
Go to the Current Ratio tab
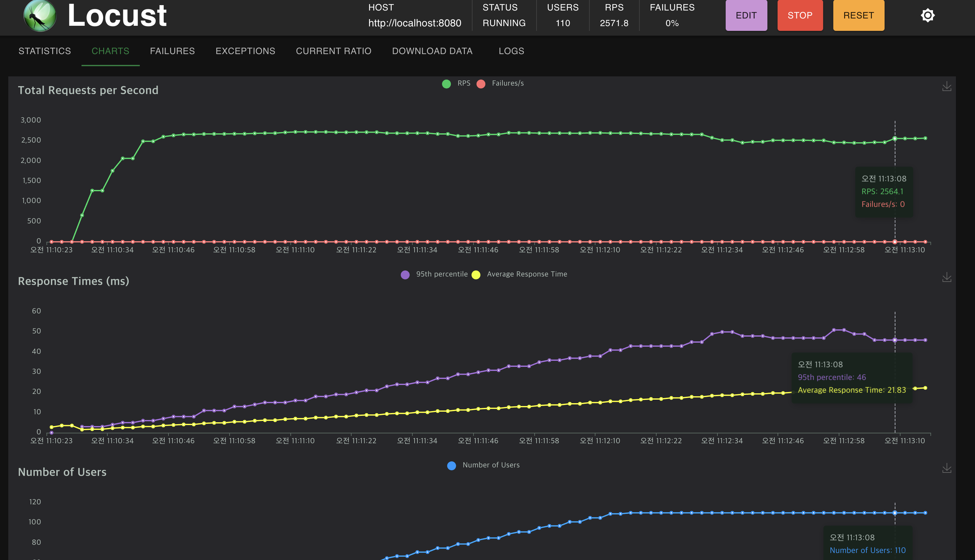[x=333, y=51]
